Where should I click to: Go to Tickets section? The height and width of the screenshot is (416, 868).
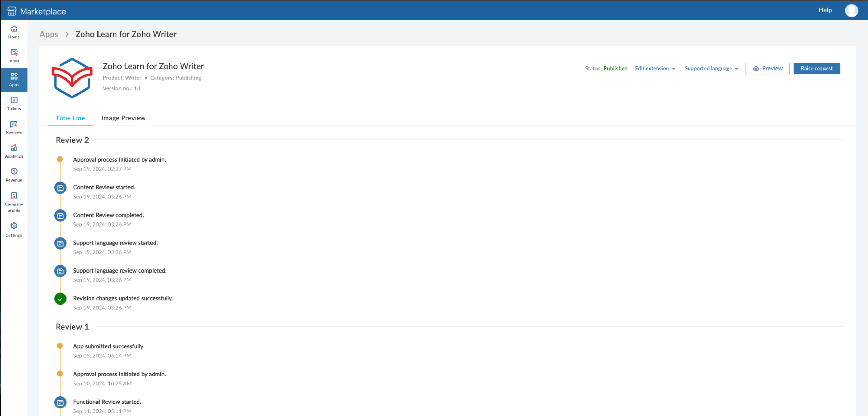coord(14,103)
